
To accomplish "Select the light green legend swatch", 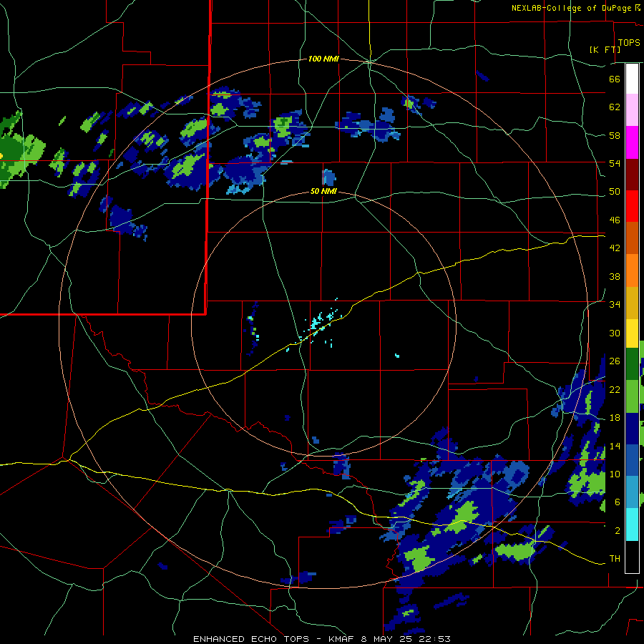I will pos(632,396).
